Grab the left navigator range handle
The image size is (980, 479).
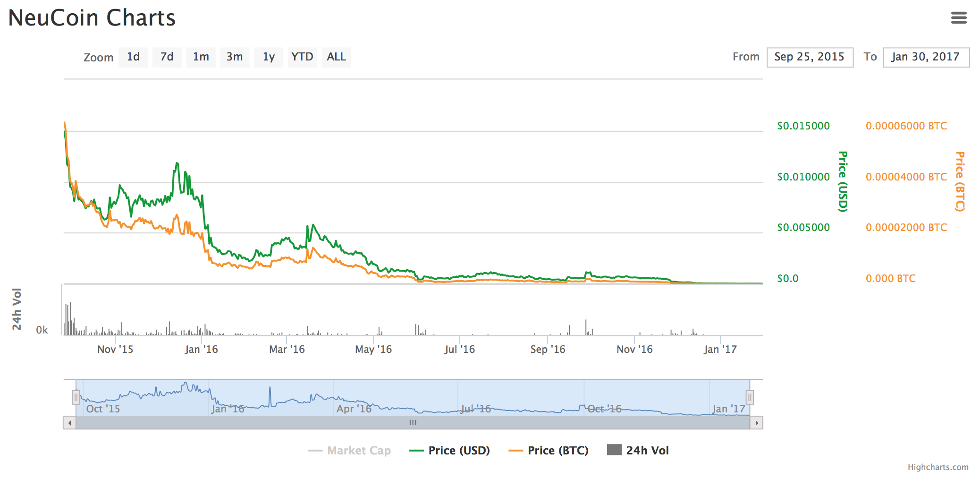(x=76, y=397)
